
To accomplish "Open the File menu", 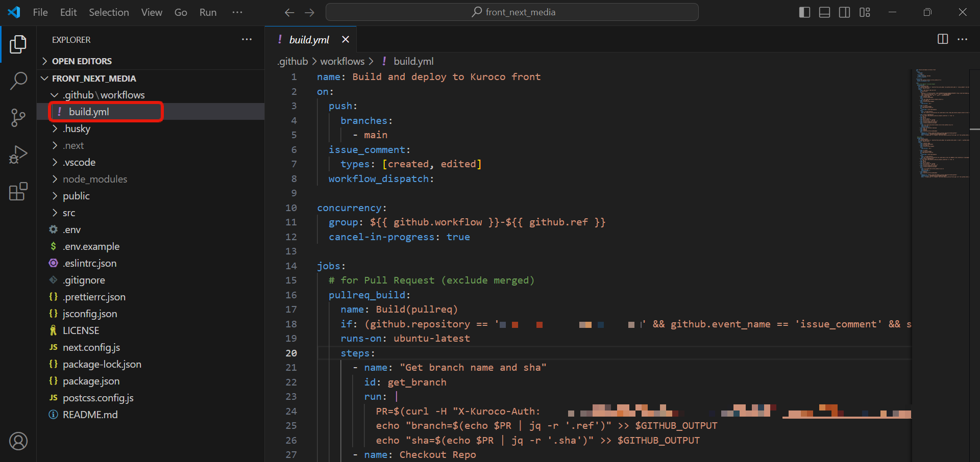I will [40, 12].
